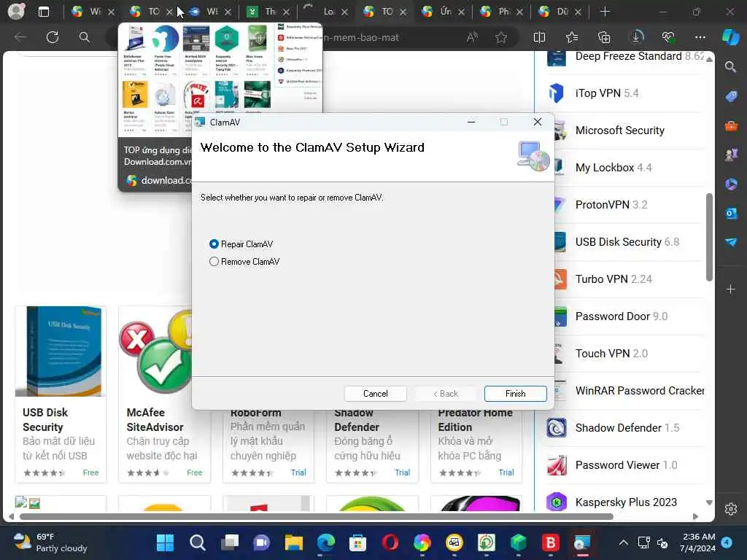Open the sidebar Shopping tag icon

click(x=731, y=96)
